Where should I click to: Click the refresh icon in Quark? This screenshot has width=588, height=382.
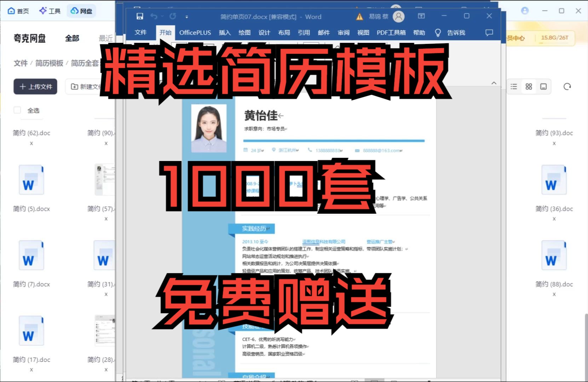[x=567, y=87]
